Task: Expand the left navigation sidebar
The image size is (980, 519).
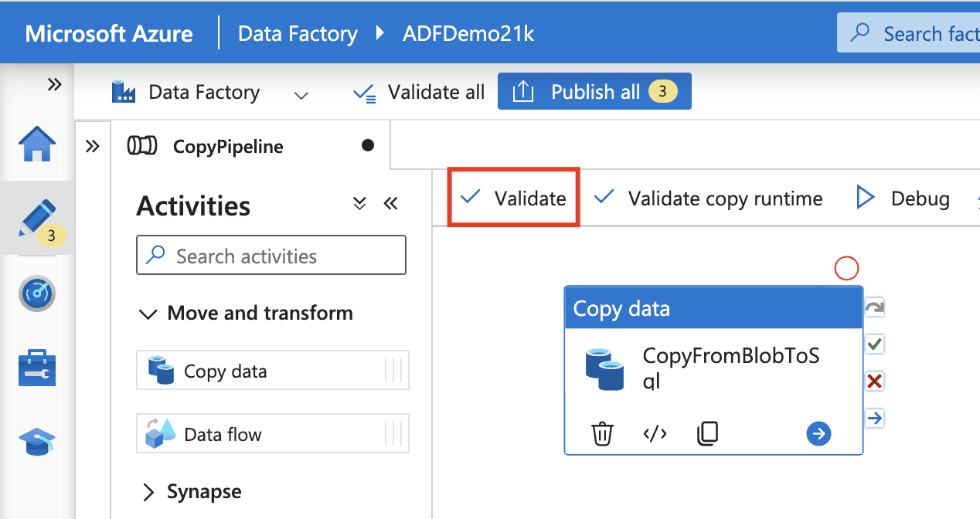Action: click(54, 84)
